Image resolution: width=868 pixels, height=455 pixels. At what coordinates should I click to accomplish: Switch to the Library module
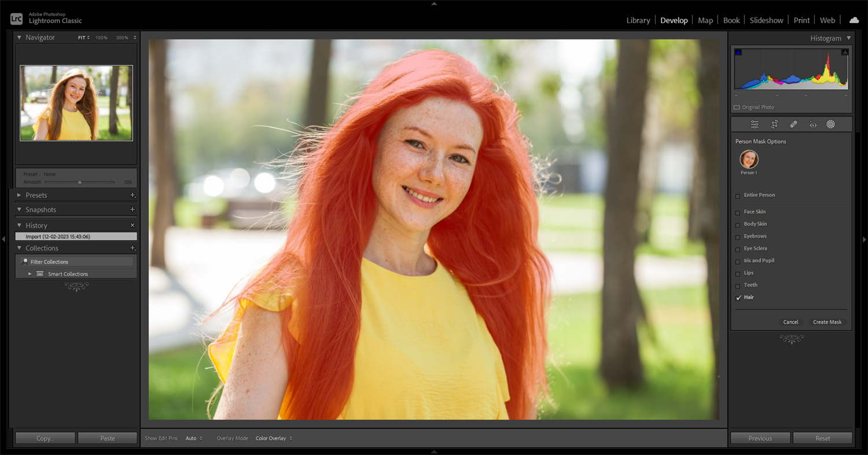click(638, 20)
